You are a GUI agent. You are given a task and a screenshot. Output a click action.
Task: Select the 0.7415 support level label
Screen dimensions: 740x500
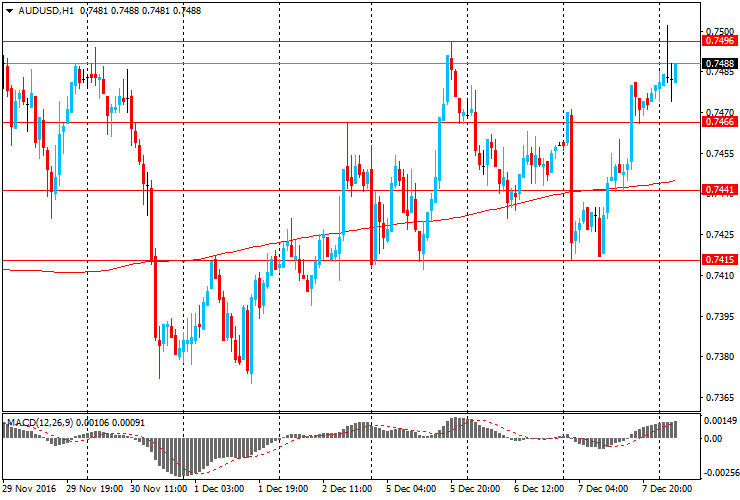tap(720, 260)
